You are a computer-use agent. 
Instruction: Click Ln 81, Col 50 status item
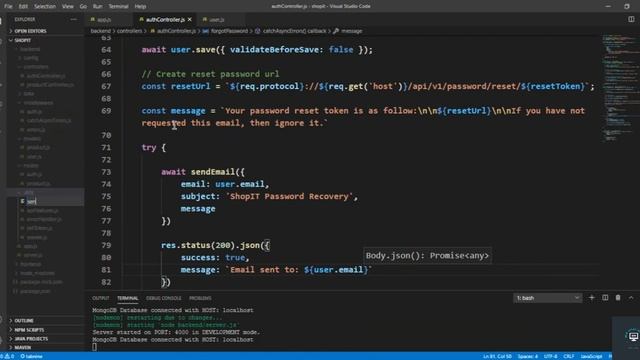[x=497, y=356]
